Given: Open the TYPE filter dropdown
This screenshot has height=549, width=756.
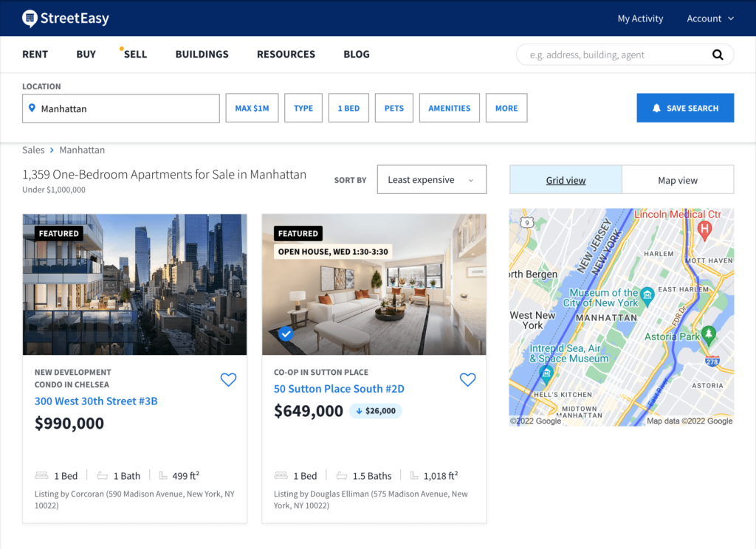Looking at the screenshot, I should (303, 107).
